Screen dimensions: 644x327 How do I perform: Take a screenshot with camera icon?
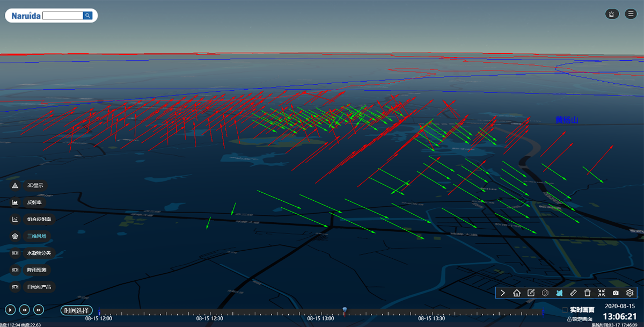coord(616,293)
